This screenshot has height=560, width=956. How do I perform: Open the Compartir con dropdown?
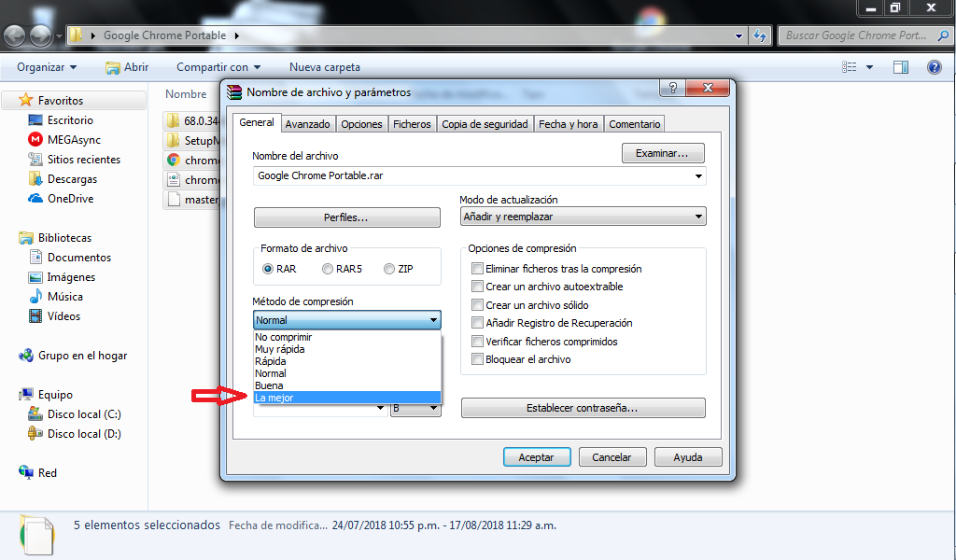click(218, 67)
